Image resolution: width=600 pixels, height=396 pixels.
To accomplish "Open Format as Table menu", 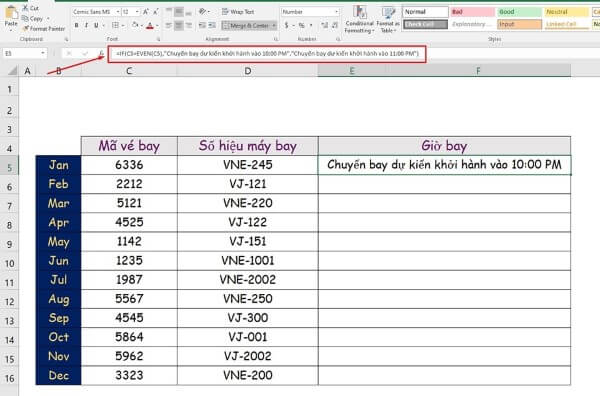I will (x=388, y=19).
